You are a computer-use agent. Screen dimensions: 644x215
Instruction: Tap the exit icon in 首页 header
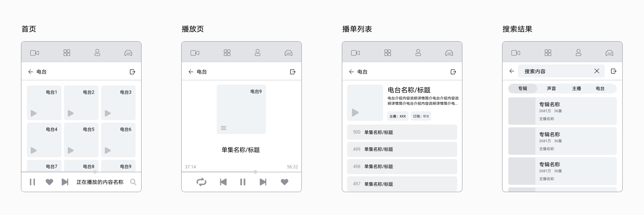[133, 72]
